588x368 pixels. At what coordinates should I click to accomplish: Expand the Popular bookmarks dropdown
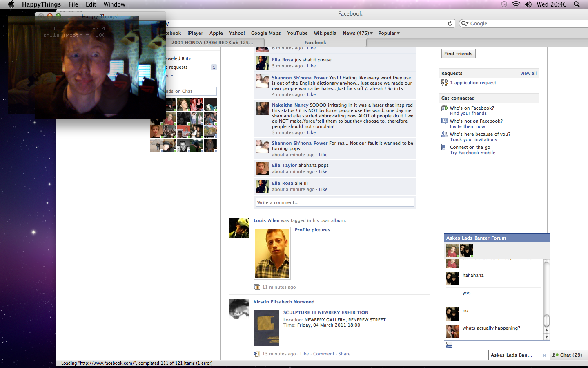tap(389, 33)
